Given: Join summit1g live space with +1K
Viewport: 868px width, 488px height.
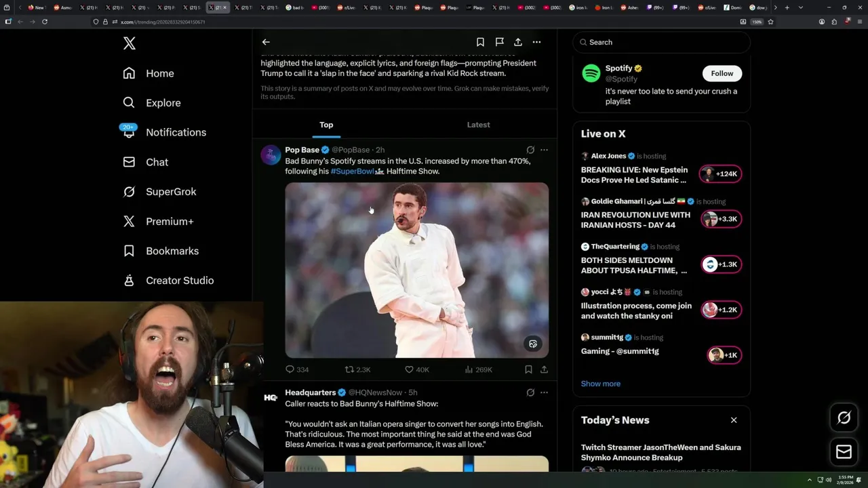Looking at the screenshot, I should tap(724, 355).
